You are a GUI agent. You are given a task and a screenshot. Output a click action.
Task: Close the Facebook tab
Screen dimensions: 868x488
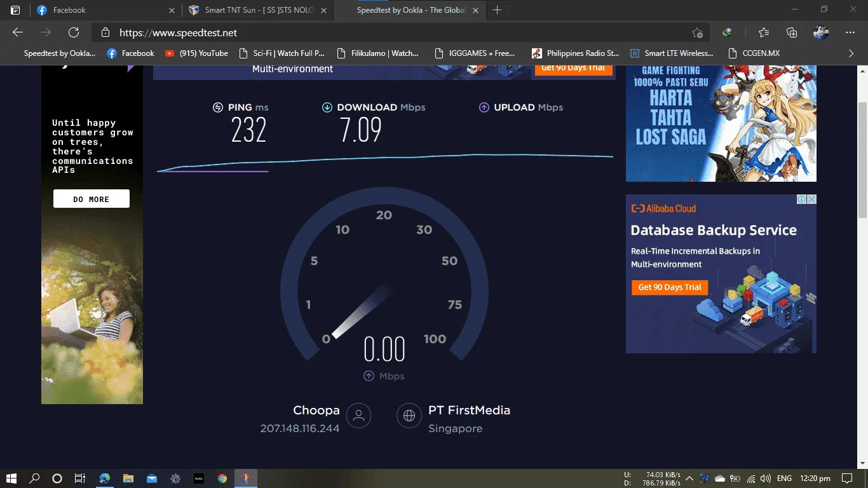point(172,10)
